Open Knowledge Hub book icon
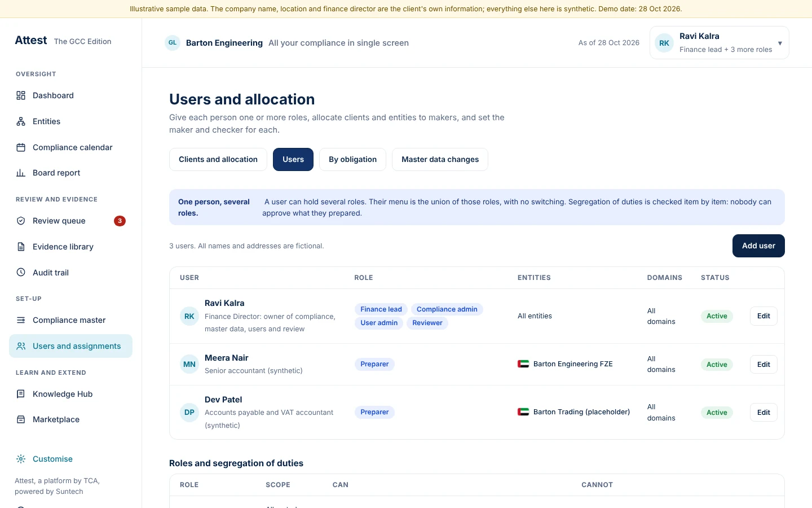The image size is (812, 508). (21, 394)
